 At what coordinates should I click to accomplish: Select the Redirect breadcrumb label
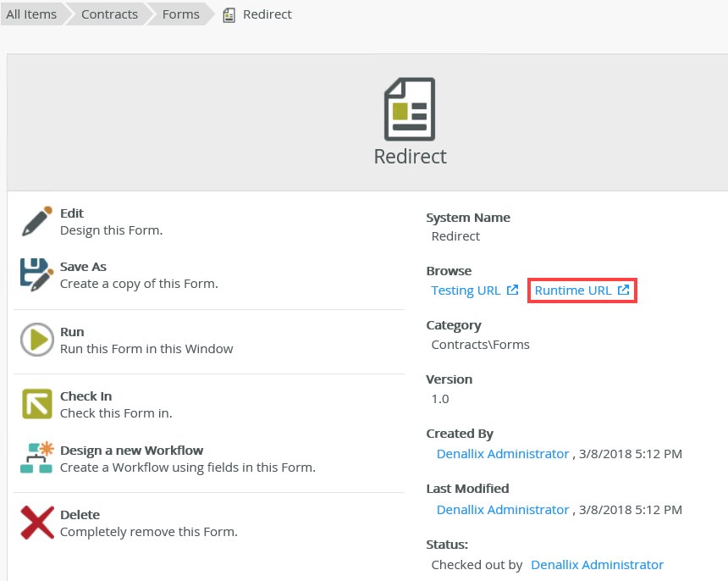[267, 14]
